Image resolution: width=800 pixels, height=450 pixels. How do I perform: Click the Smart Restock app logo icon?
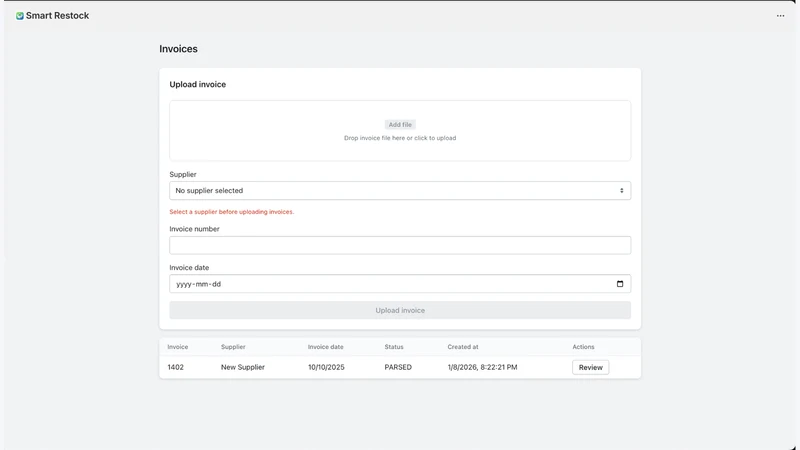click(x=19, y=16)
